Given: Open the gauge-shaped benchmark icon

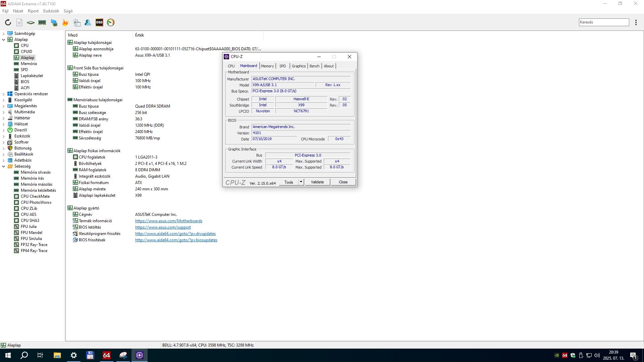Looking at the screenshot, I should point(111,22).
